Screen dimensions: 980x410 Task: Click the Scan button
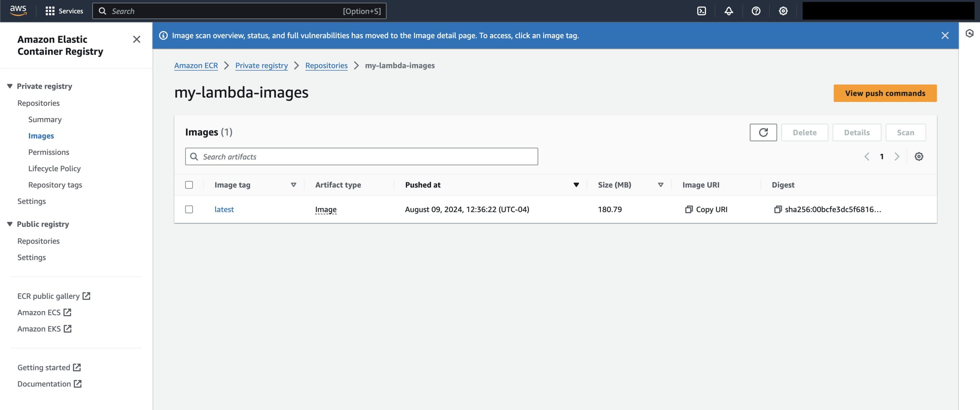(x=905, y=133)
